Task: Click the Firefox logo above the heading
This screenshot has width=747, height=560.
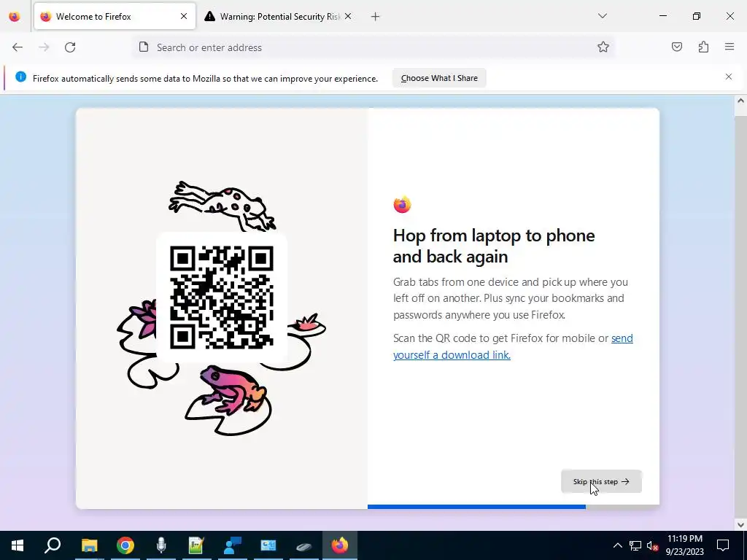Action: (x=402, y=205)
